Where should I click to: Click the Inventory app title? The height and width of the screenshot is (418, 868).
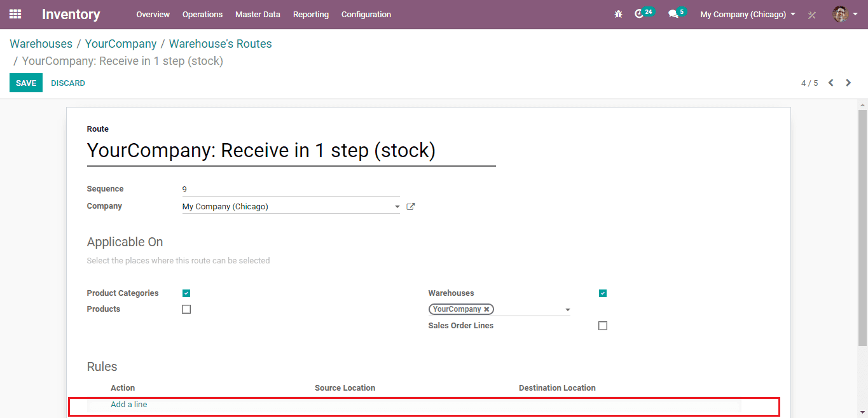[71, 14]
